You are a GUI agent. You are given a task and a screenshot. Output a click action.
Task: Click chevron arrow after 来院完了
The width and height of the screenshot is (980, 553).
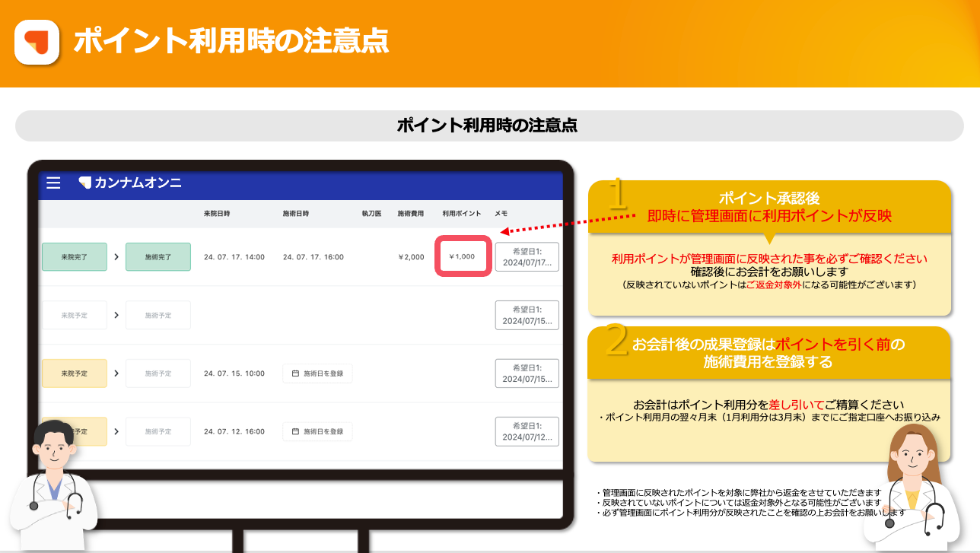pyautogui.click(x=116, y=257)
